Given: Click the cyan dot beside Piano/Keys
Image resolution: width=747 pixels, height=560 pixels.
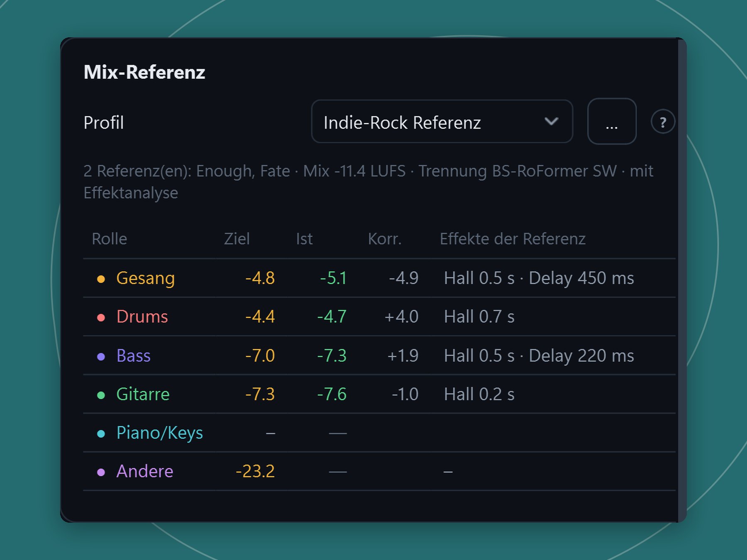Looking at the screenshot, I should [101, 434].
